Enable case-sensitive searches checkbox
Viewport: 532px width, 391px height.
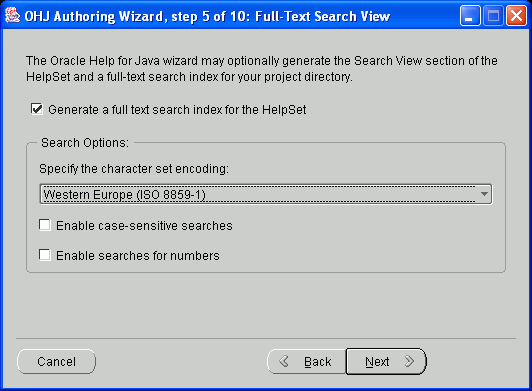click(45, 225)
